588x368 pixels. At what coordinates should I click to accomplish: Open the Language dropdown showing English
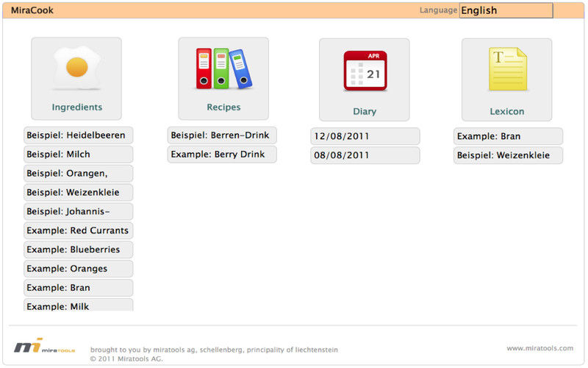[x=506, y=10]
